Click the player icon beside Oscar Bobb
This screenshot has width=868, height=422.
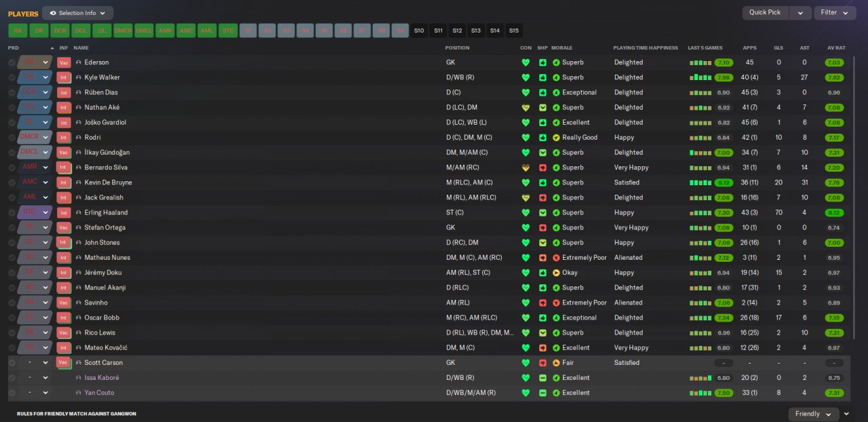[79, 318]
